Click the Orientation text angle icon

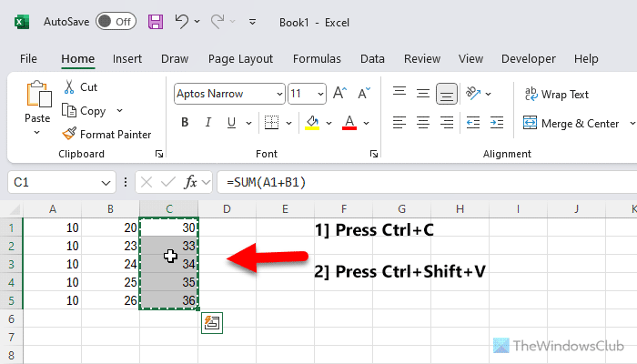473,93
